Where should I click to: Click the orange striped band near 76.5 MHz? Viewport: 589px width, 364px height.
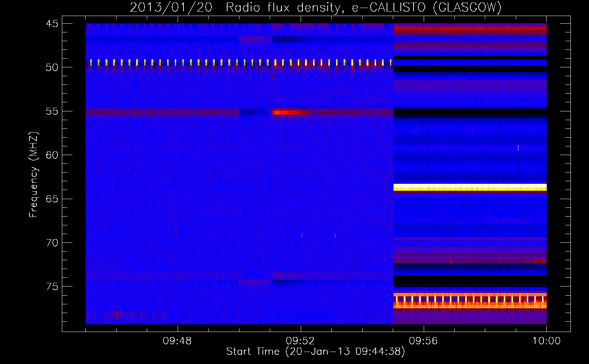[x=470, y=301]
